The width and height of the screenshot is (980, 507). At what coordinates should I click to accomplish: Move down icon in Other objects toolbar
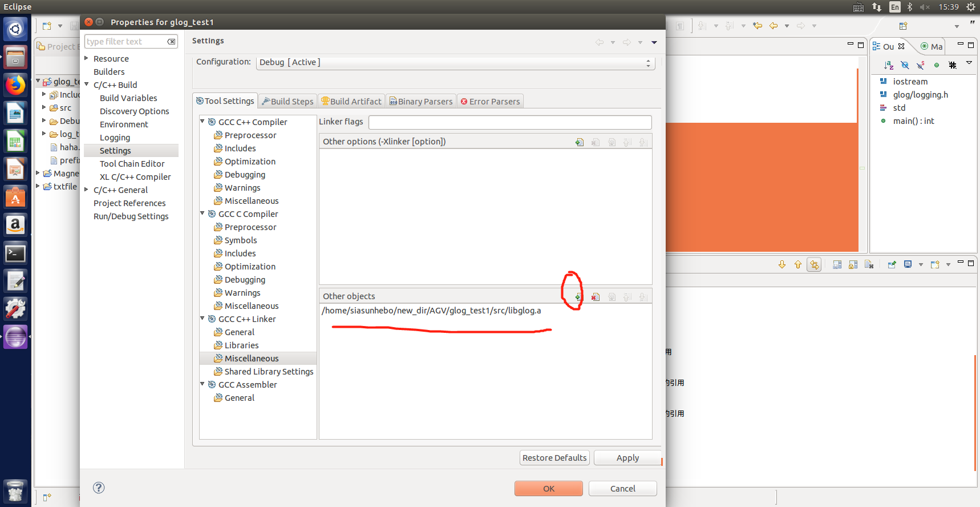[x=643, y=297]
